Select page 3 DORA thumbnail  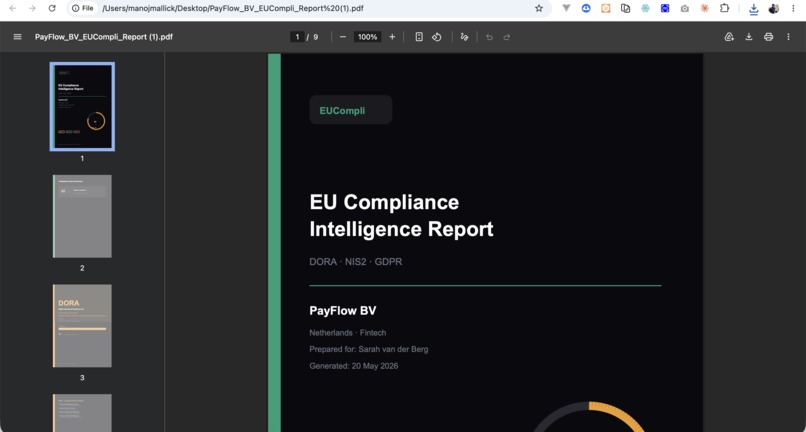82,326
